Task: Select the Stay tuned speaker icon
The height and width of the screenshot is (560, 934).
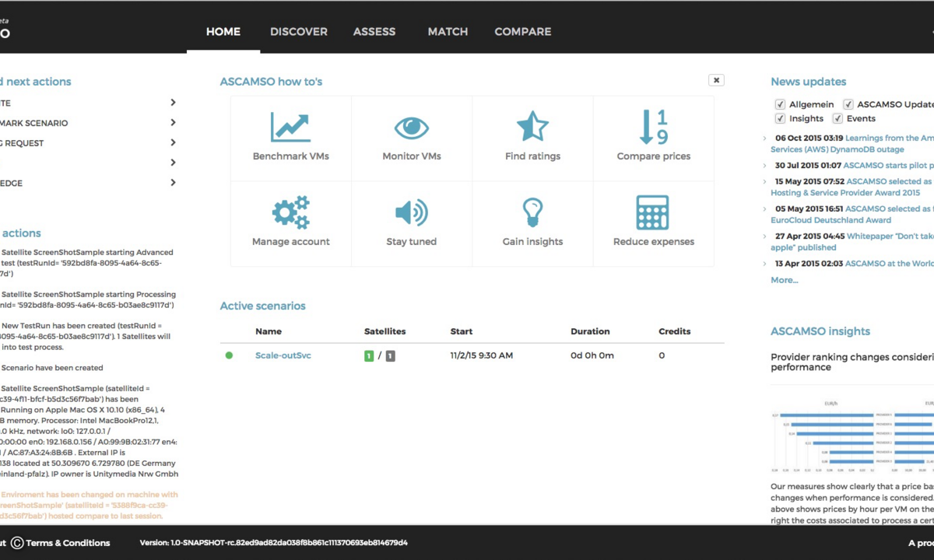Action: (411, 212)
